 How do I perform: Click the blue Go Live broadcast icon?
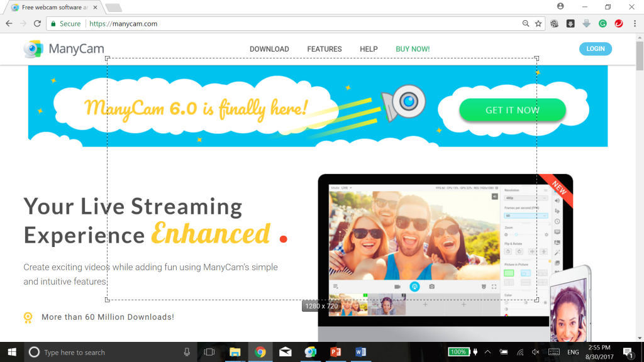[414, 286]
